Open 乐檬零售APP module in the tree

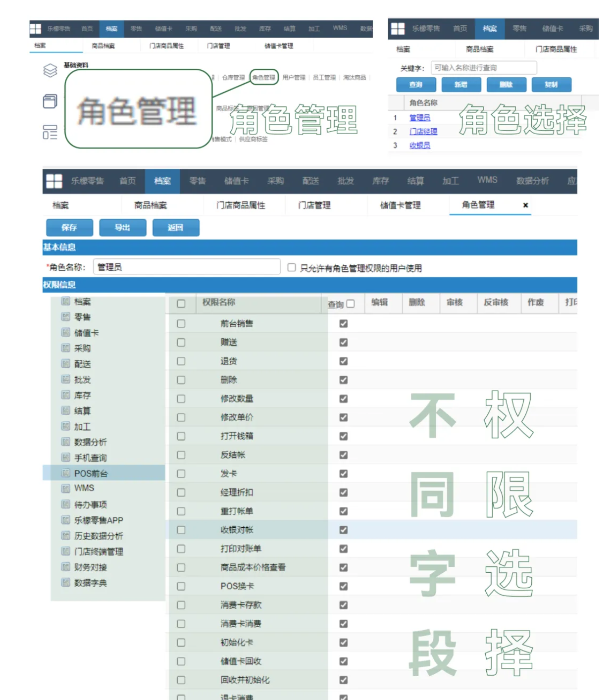pyautogui.click(x=99, y=520)
